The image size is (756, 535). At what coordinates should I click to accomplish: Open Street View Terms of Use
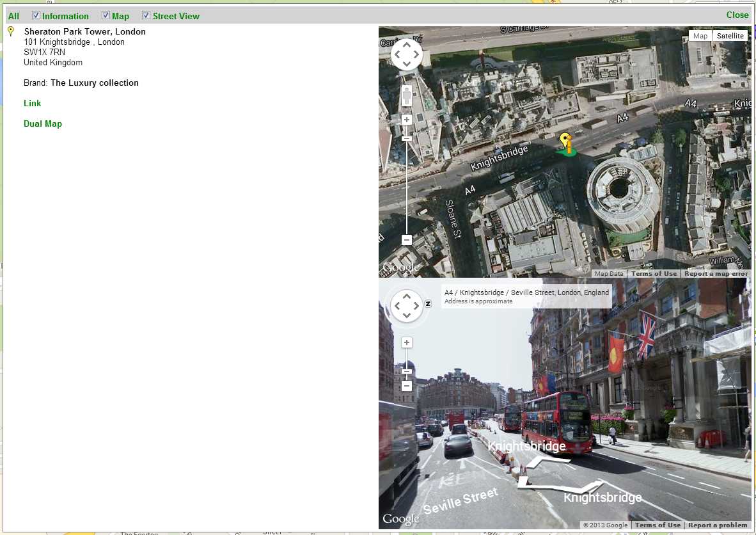coord(658,525)
